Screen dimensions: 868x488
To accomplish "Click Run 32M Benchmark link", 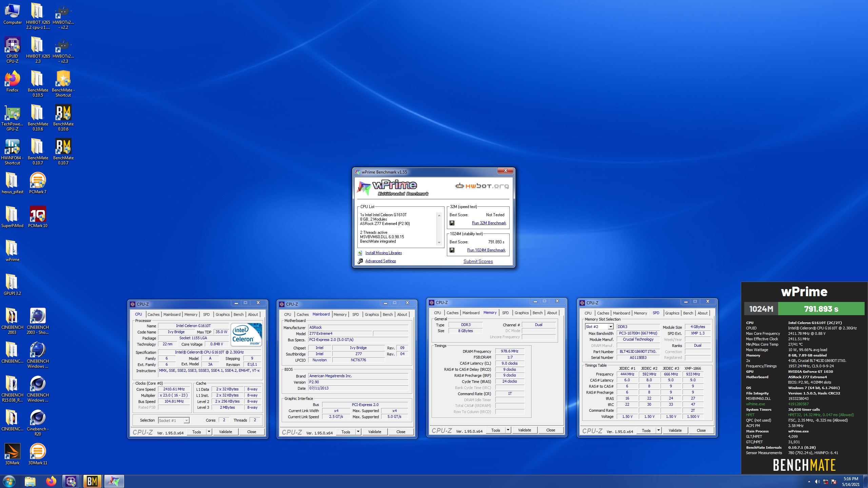I will click(489, 223).
